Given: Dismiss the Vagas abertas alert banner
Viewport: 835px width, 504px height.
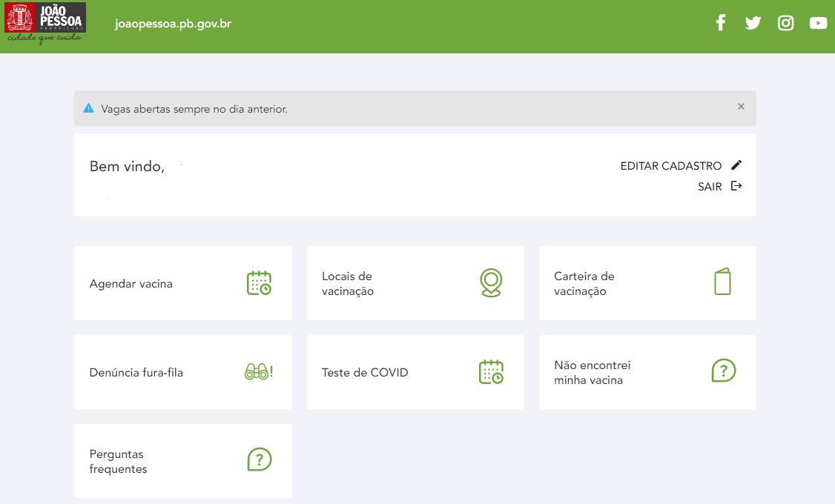Looking at the screenshot, I should tap(741, 107).
